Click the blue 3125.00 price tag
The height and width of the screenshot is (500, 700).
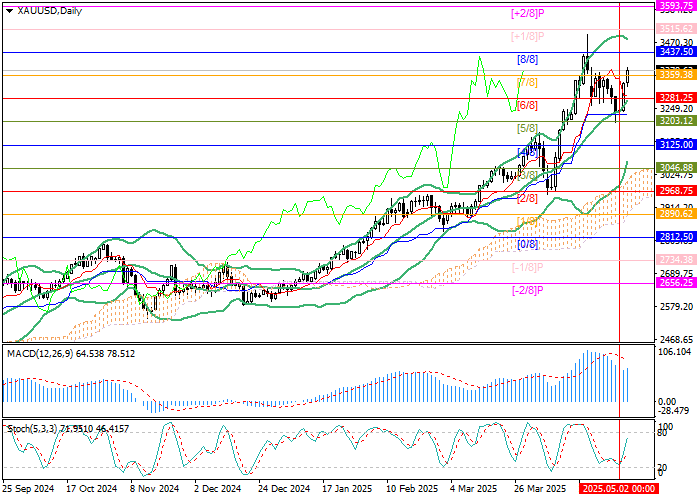pyautogui.click(x=677, y=144)
